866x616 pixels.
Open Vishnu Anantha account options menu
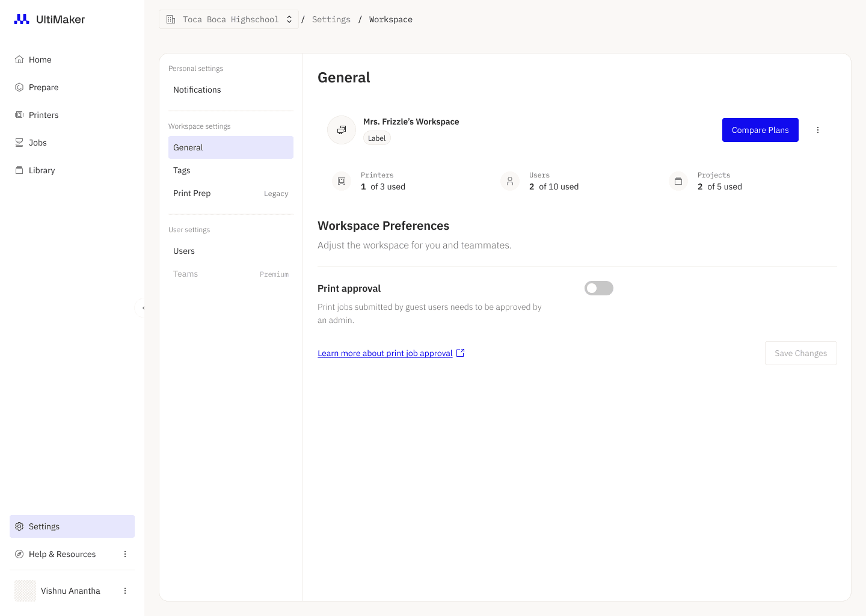(125, 591)
